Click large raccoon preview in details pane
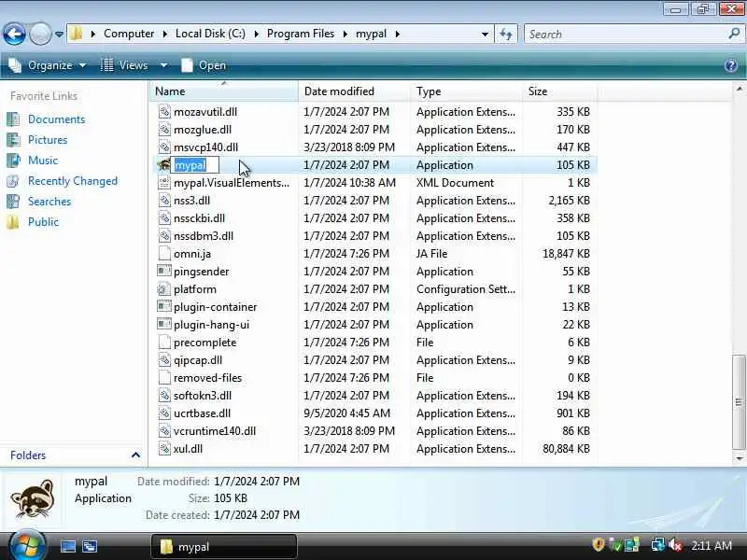This screenshot has width=747, height=560. tap(33, 498)
